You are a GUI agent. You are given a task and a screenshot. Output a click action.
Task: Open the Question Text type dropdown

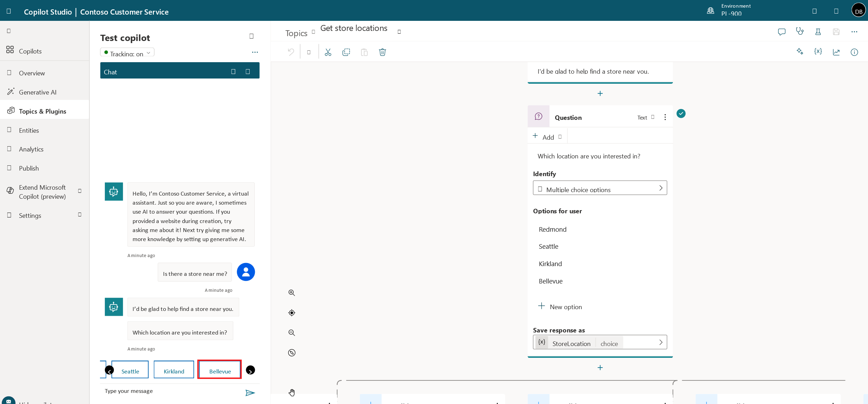(x=646, y=117)
